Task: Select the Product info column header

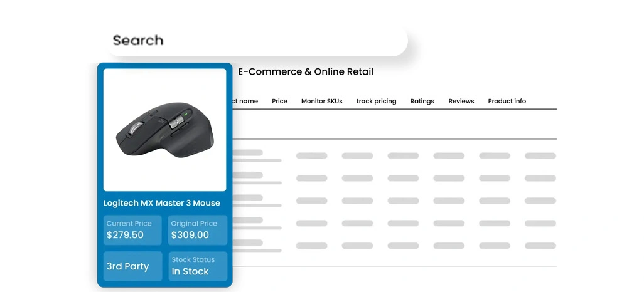Action: pos(507,101)
